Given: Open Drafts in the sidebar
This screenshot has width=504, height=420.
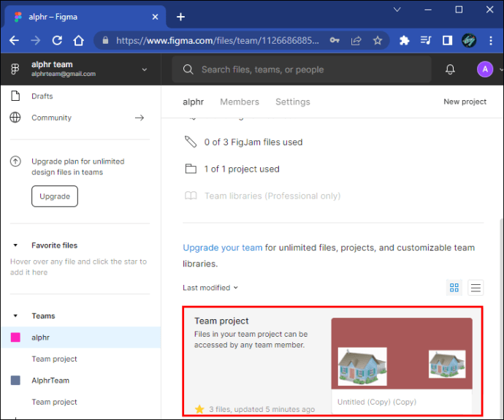Looking at the screenshot, I should 42,96.
